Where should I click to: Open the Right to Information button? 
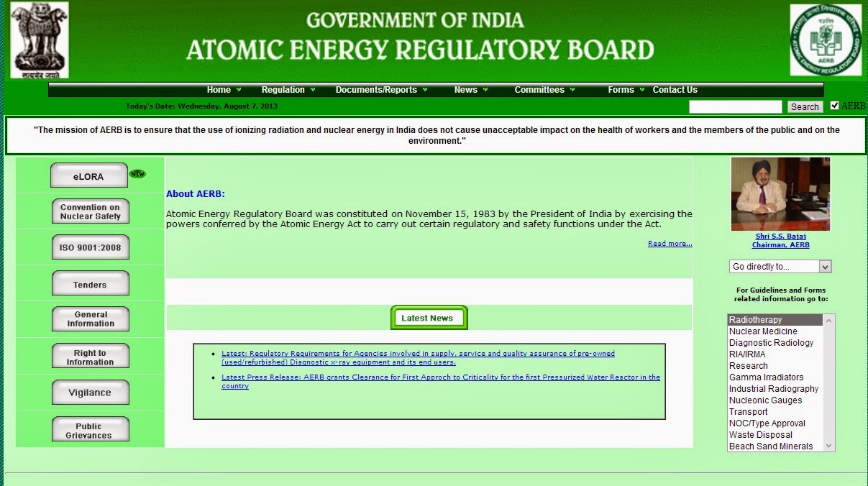(91, 357)
